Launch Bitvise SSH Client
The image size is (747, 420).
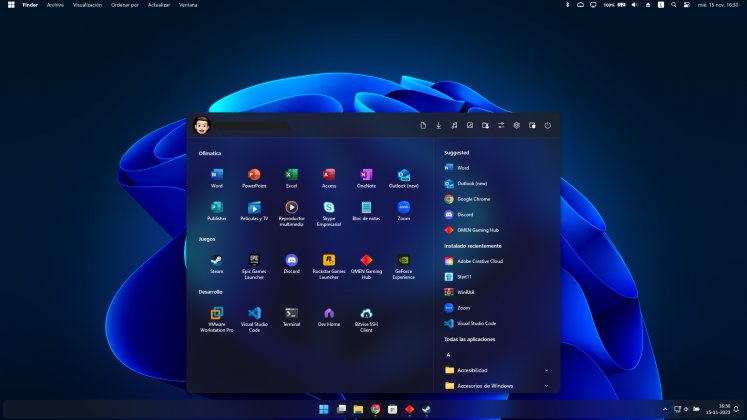click(366, 320)
